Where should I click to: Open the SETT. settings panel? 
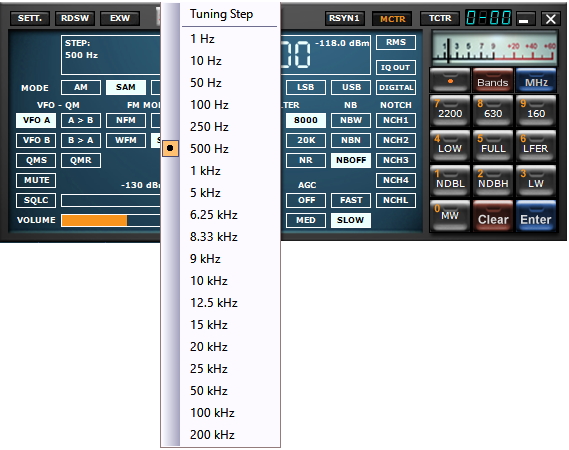(x=30, y=18)
